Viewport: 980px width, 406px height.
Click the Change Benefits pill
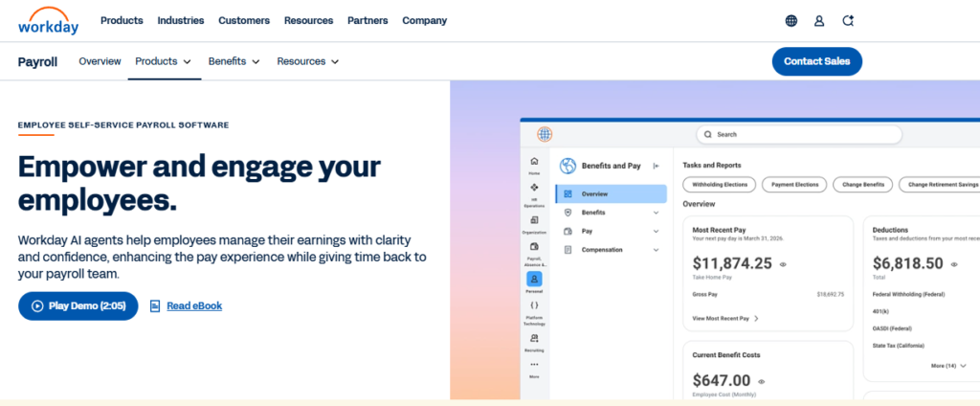(862, 185)
